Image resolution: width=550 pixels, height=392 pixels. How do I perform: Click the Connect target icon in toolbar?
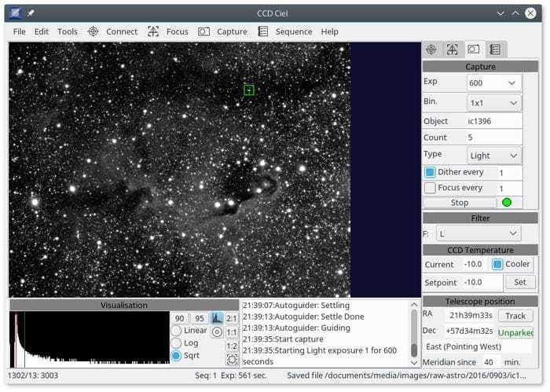point(93,31)
